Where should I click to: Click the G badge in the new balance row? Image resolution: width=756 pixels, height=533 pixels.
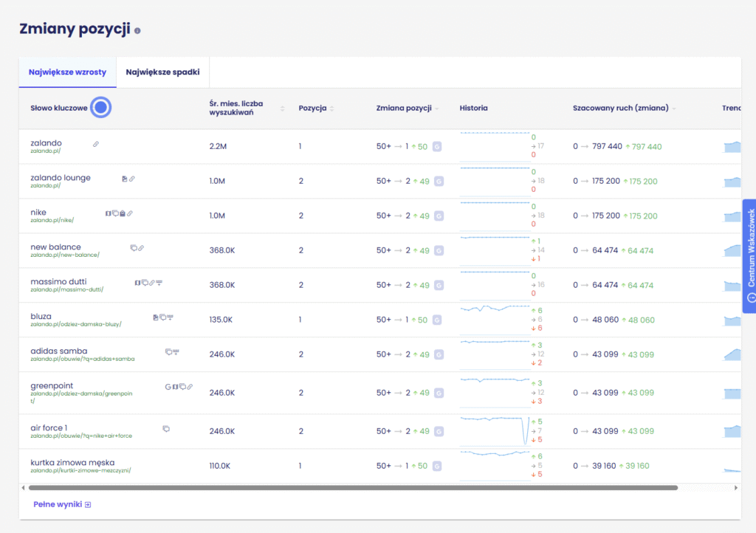click(439, 250)
